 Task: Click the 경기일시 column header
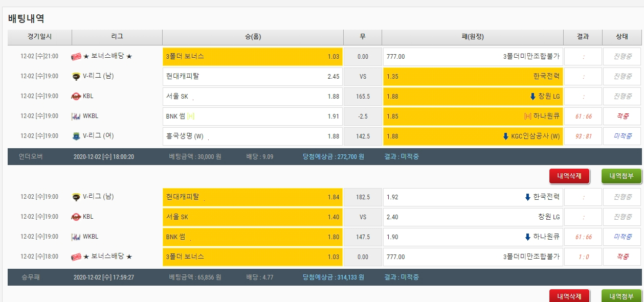[39, 37]
